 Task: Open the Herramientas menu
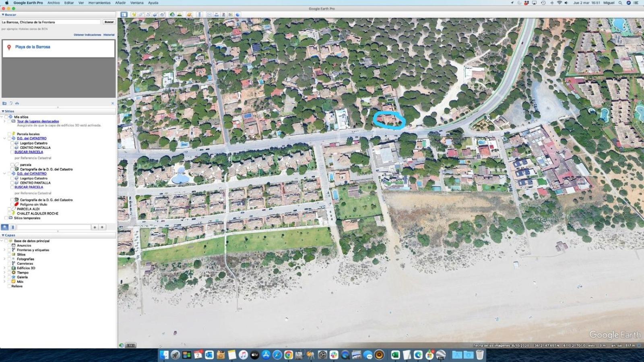pos(99,3)
